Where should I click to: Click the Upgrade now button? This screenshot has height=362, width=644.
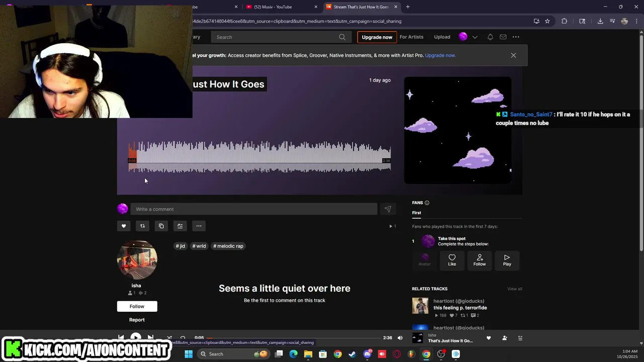click(377, 37)
